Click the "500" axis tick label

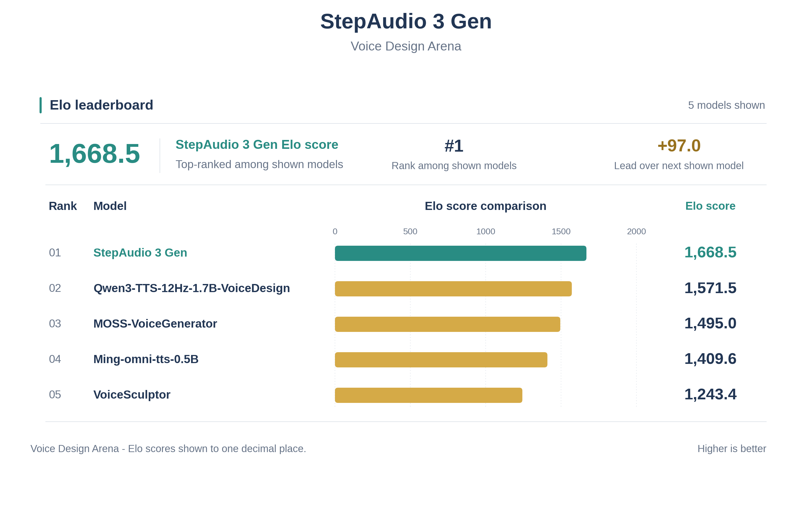410,231
